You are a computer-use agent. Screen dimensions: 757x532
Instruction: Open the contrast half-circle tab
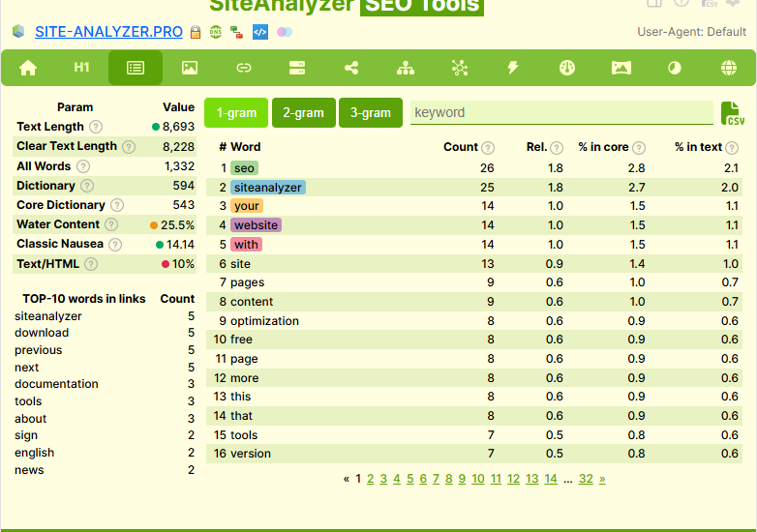pos(675,68)
